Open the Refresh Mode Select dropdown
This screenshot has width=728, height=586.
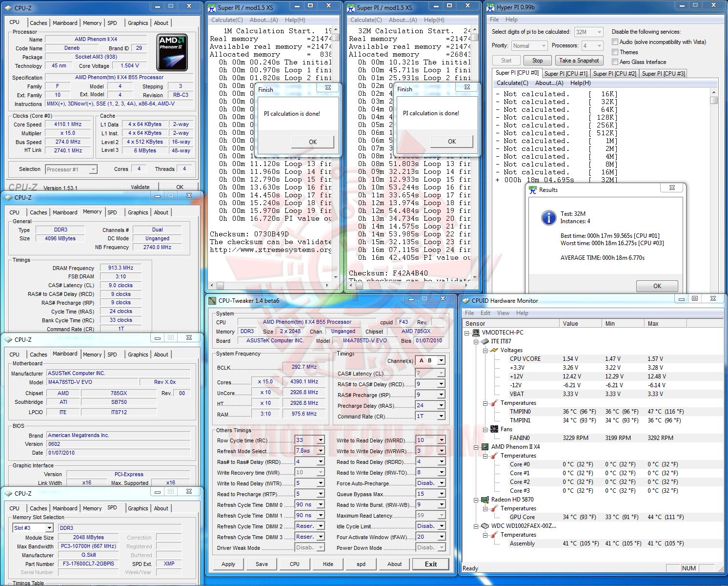[310, 451]
